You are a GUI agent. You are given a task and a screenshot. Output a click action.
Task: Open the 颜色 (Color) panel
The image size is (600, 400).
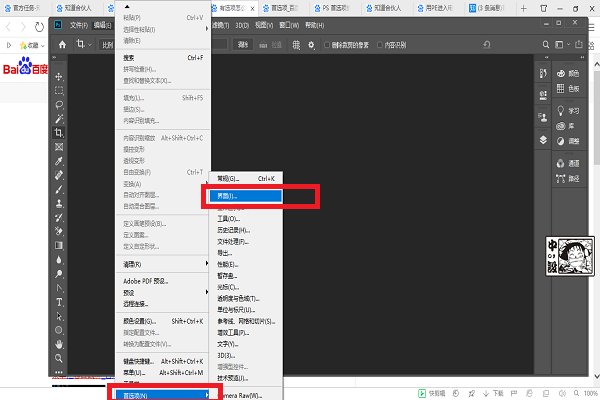point(568,73)
